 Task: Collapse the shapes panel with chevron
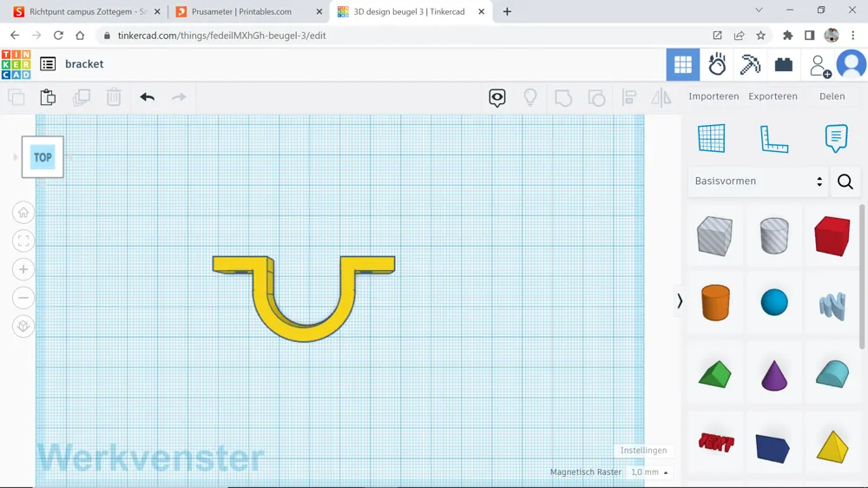coord(680,300)
